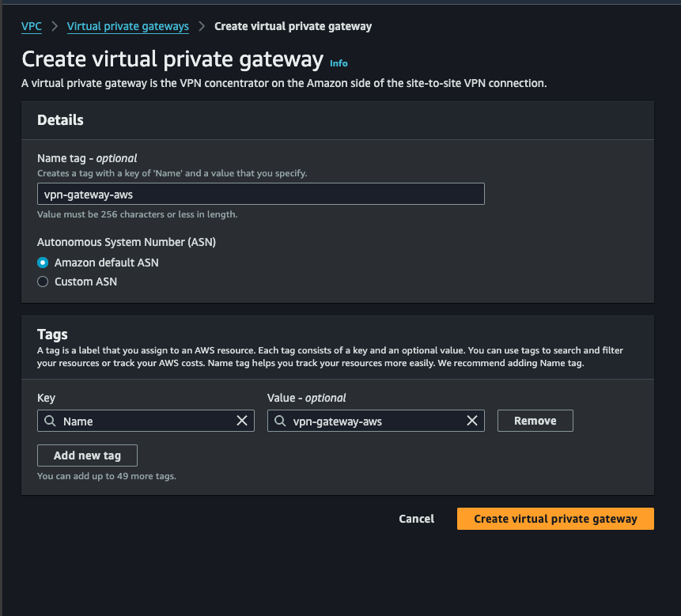Click into the tag Key combo box
This screenshot has height=616, width=681.
(146, 421)
